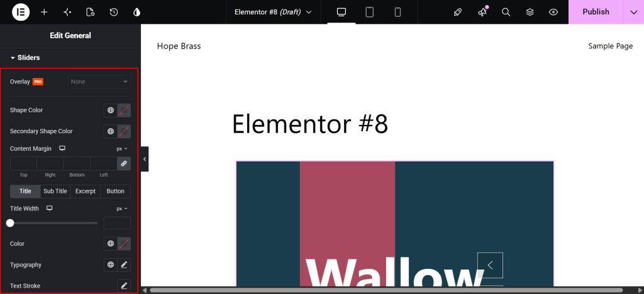Click the Publish button
This screenshot has height=294, width=644.
[x=596, y=12]
